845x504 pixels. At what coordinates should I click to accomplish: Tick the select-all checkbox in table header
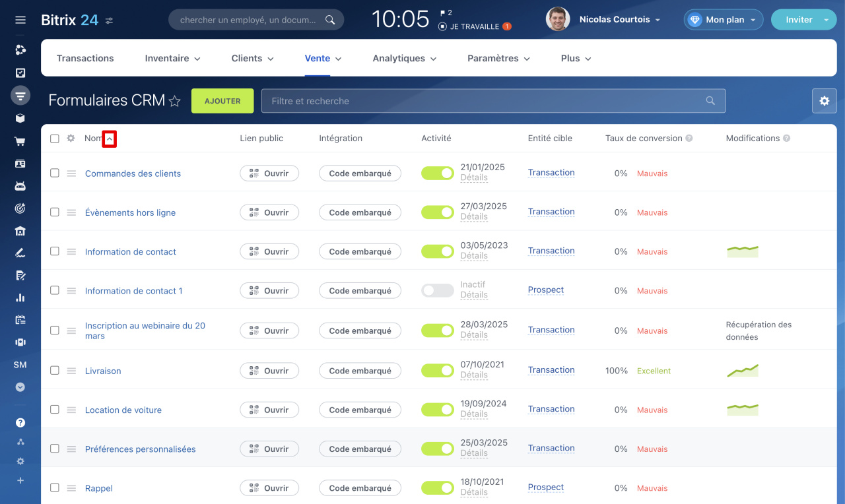55,139
